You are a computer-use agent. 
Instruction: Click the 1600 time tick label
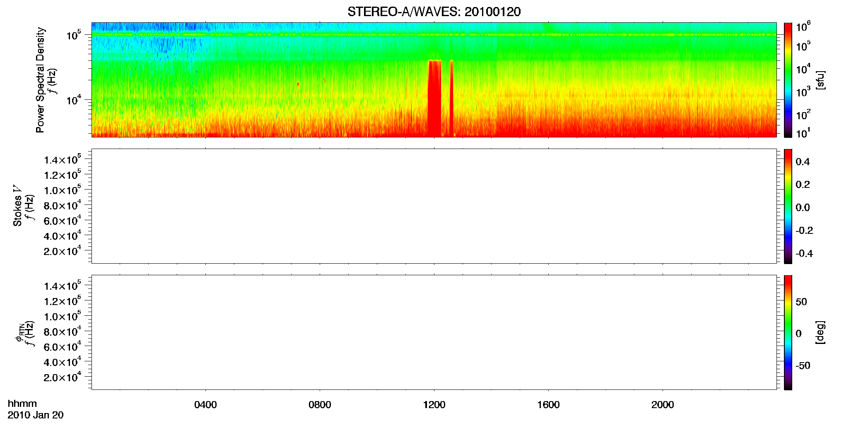tap(548, 405)
